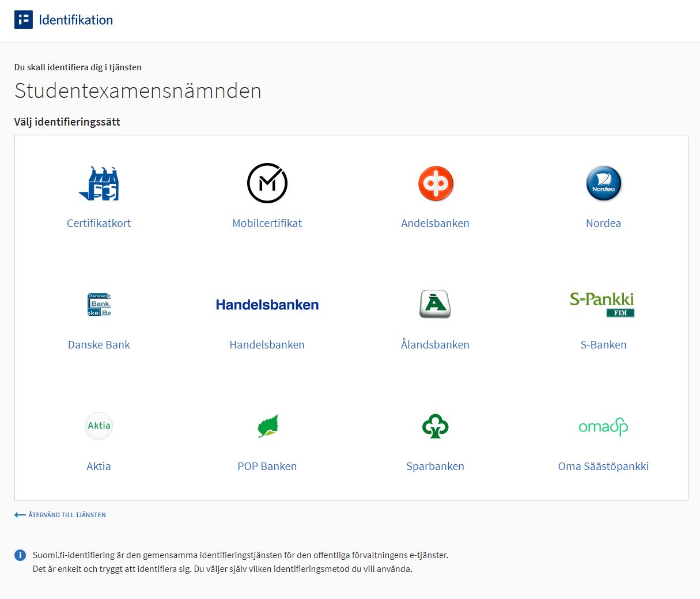Image resolution: width=700 pixels, height=599 pixels.
Task: Click the 'Identifikation' header title
Action: (x=76, y=20)
